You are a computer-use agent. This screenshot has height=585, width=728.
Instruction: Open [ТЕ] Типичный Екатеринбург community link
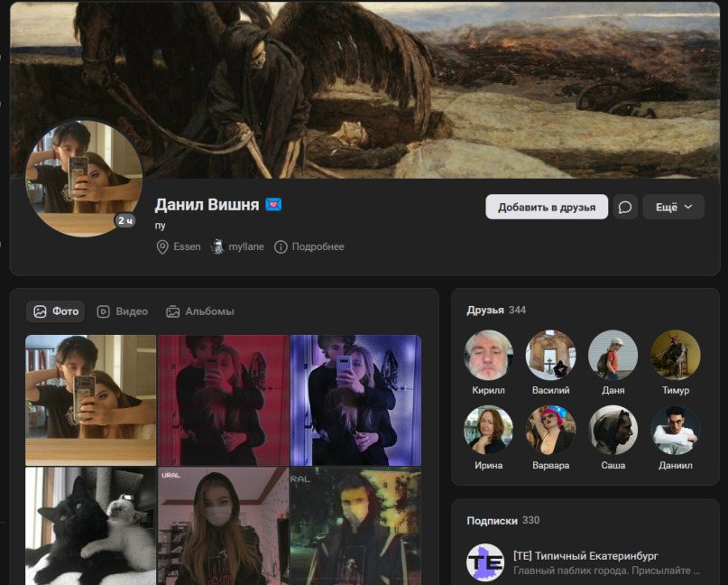[585, 556]
